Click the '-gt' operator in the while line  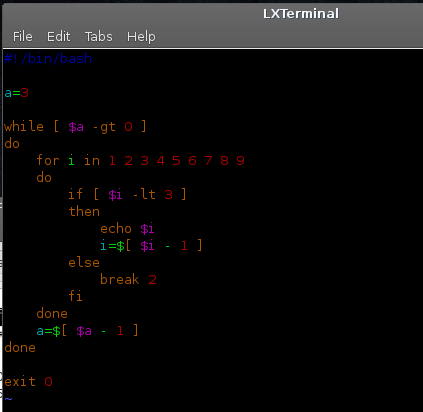105,127
